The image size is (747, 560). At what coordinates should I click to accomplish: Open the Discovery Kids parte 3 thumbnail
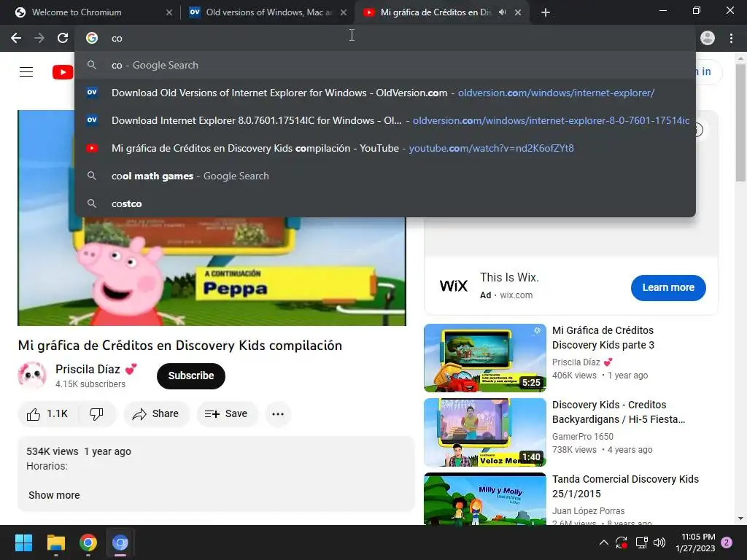click(x=485, y=357)
